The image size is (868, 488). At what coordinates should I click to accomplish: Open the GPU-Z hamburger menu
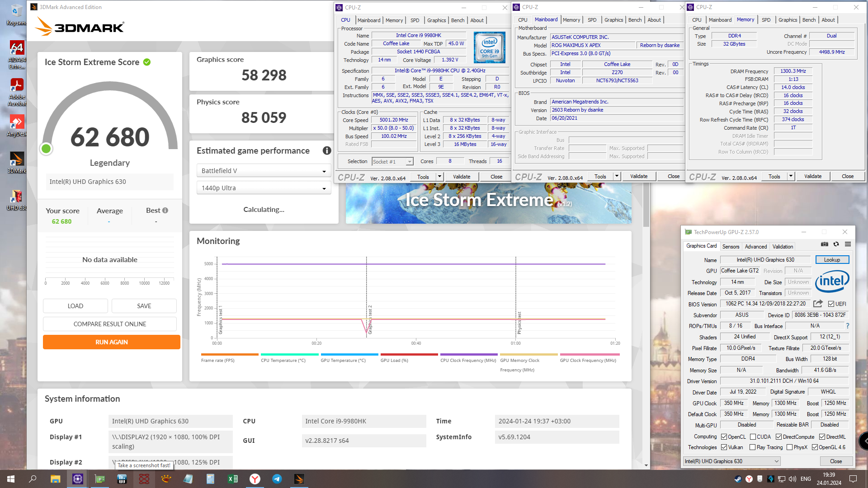848,244
